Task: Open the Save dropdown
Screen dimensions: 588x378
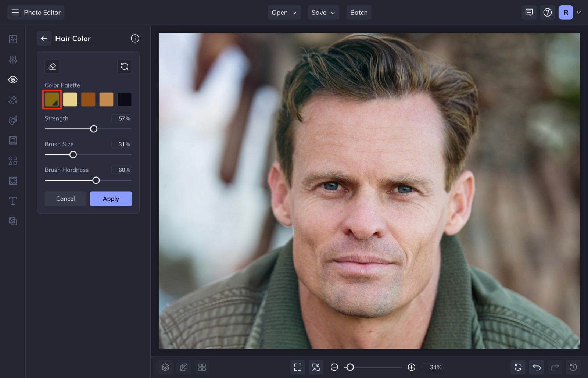Action: (x=323, y=12)
